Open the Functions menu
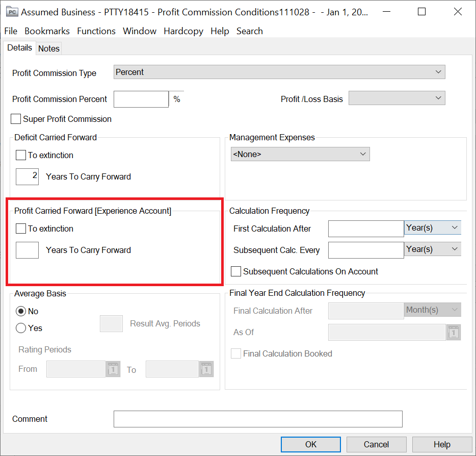The image size is (476, 456). click(x=96, y=31)
